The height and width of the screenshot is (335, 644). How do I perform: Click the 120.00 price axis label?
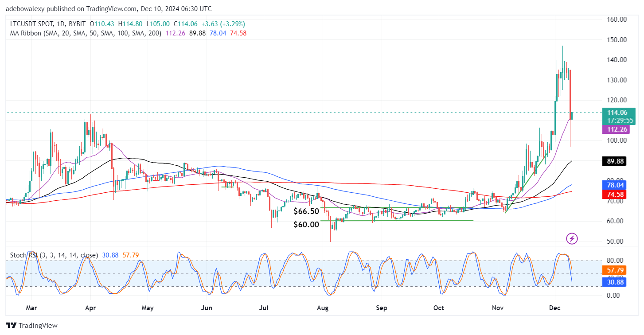point(617,100)
